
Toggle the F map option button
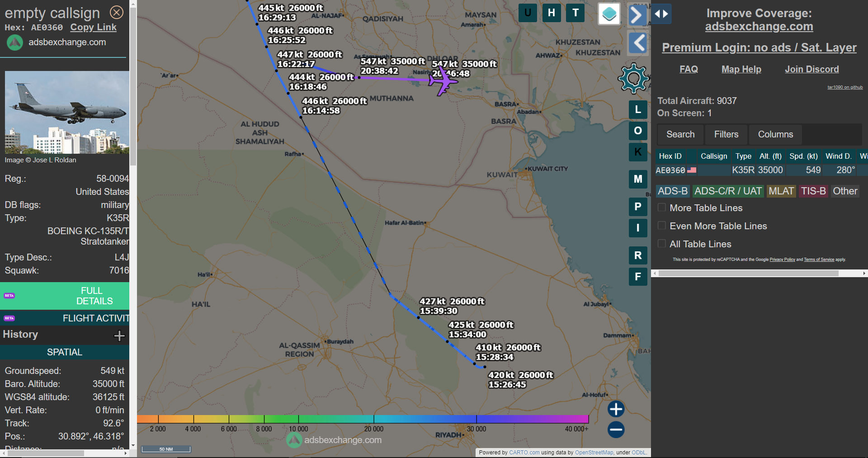[638, 277]
